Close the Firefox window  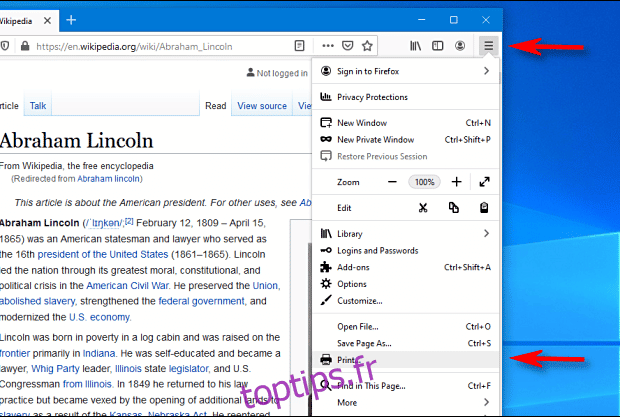point(486,20)
